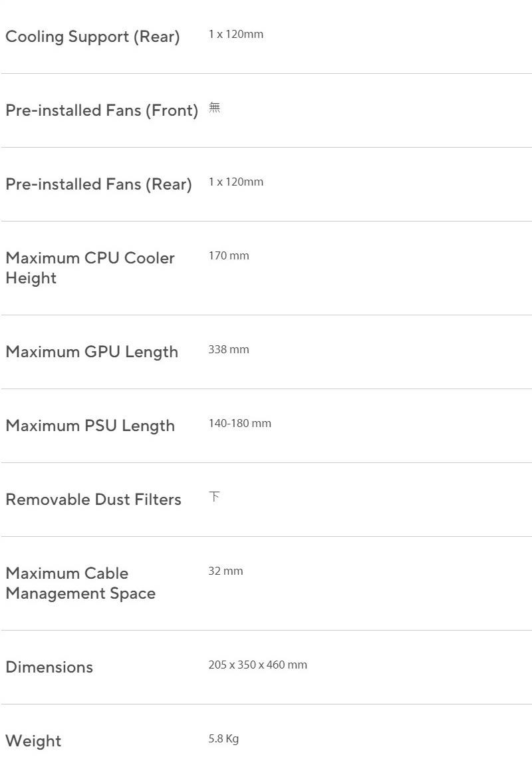Viewport: 532px width, 771px height.
Task: Click the Dimensions label
Action: tap(49, 667)
